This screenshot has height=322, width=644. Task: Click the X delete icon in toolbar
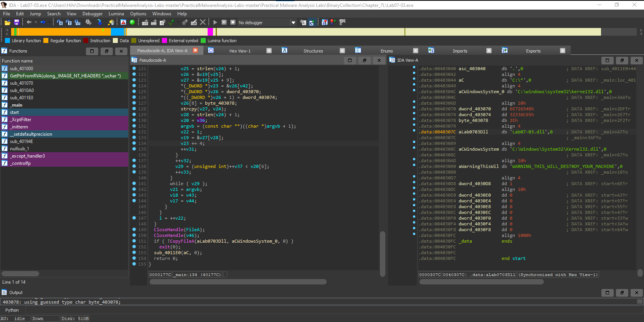click(x=203, y=22)
